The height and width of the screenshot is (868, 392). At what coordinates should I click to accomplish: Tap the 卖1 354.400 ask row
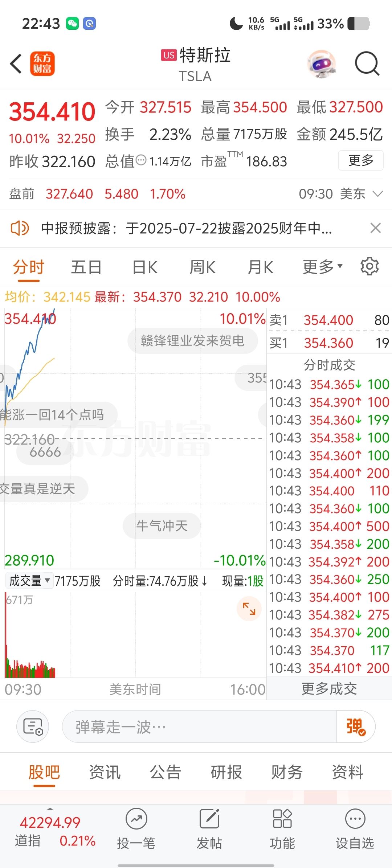[x=329, y=320]
